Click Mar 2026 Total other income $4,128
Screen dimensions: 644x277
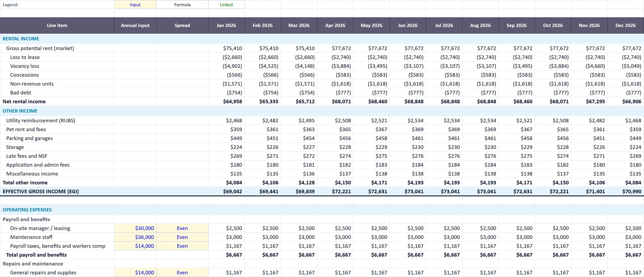[299, 182]
